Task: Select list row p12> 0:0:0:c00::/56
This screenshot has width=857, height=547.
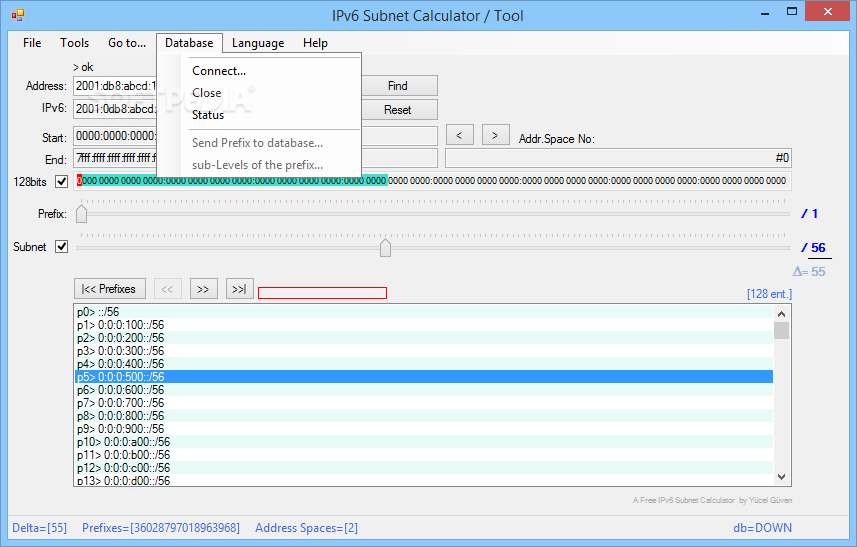Action: pyautogui.click(x=424, y=468)
